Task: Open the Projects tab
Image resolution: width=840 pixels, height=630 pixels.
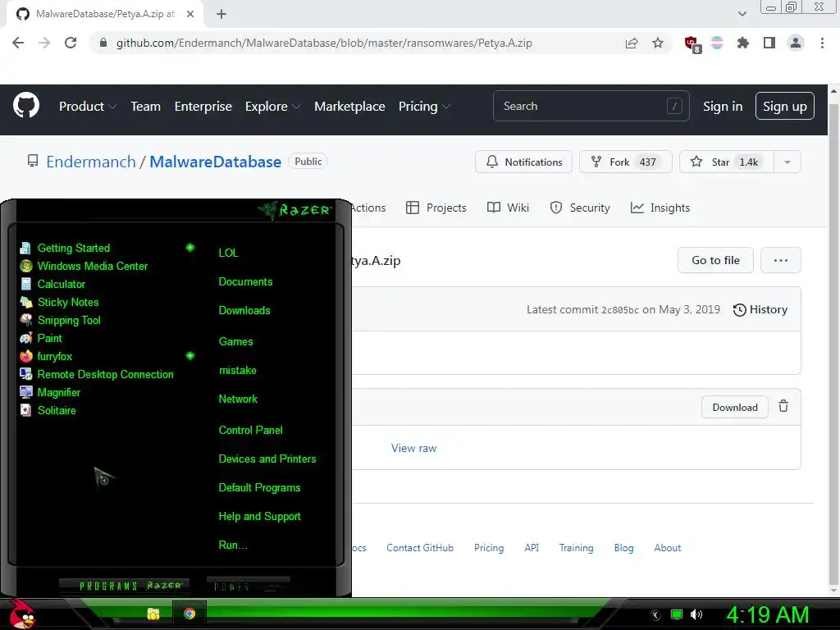Action: 436,208
